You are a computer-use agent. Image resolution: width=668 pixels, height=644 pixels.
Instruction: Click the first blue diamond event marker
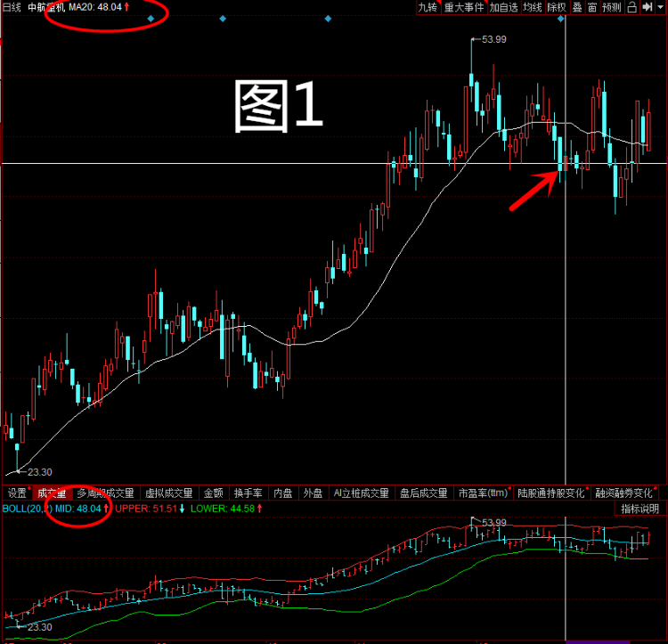pyautogui.click(x=151, y=19)
